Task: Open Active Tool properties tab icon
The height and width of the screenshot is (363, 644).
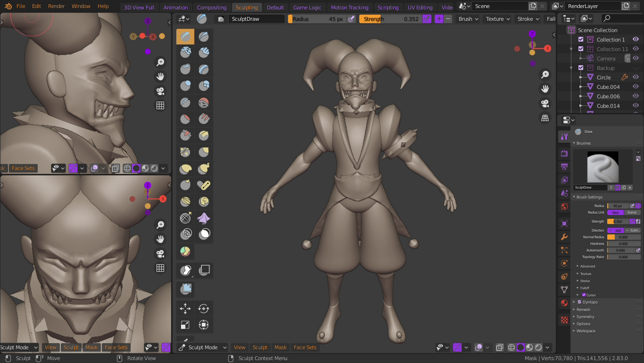Action: pos(564,137)
